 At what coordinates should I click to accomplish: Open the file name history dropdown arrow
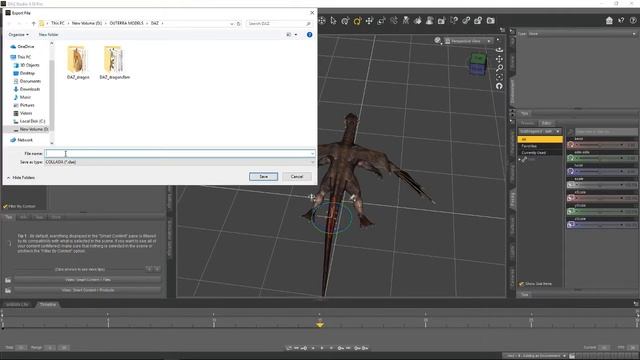(312, 154)
